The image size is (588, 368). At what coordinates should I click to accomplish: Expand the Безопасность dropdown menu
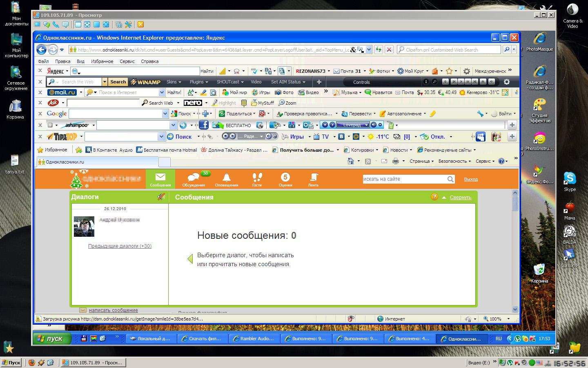[454, 161]
